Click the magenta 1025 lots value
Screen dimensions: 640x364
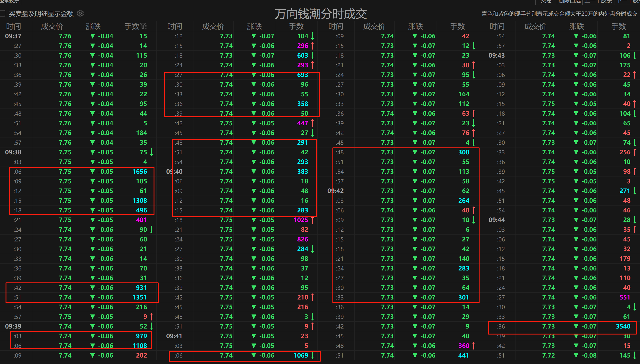pos(301,220)
